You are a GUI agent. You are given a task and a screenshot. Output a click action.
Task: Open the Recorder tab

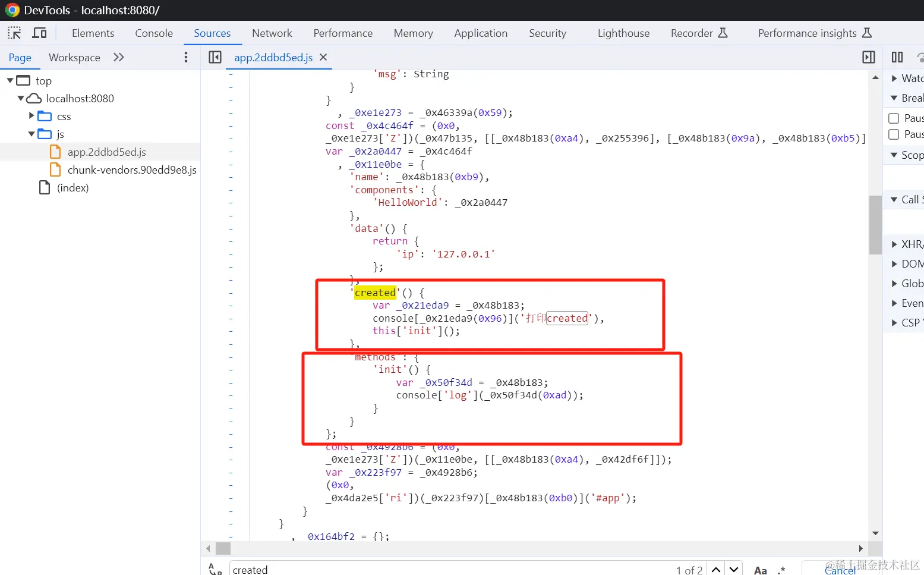tap(699, 33)
